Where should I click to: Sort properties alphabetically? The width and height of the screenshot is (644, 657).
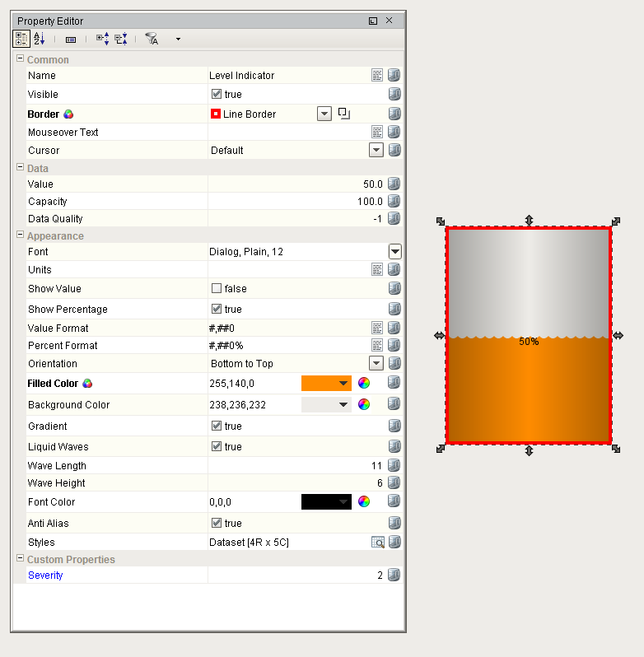coord(40,39)
